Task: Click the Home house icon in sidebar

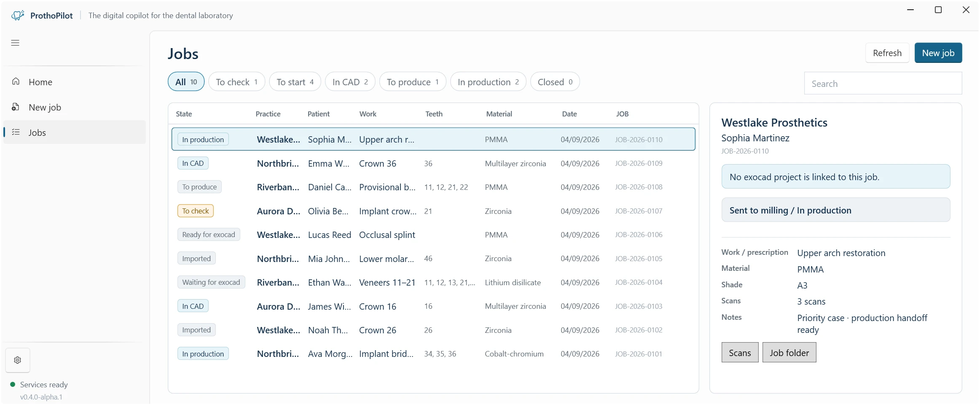Action: tap(16, 81)
